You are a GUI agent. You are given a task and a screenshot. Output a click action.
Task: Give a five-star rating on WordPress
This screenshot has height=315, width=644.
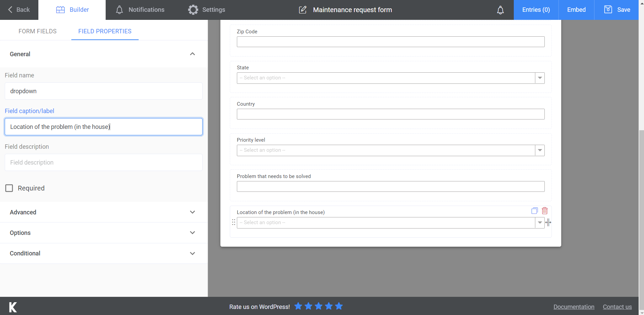coord(338,306)
